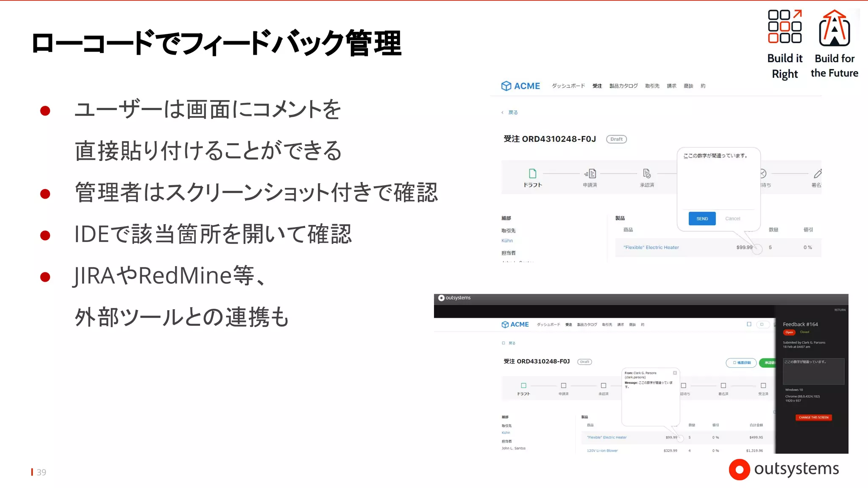Viewport: 868px width, 488px height.
Task: Click the dark feedback message box in Feedback #164 panel
Action: pyautogui.click(x=813, y=372)
